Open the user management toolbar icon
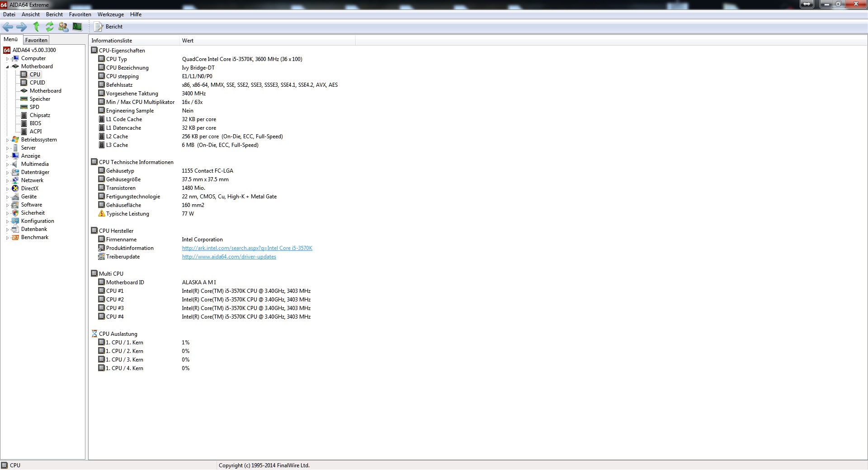Screen dimensions: 868x470 tap(63, 27)
